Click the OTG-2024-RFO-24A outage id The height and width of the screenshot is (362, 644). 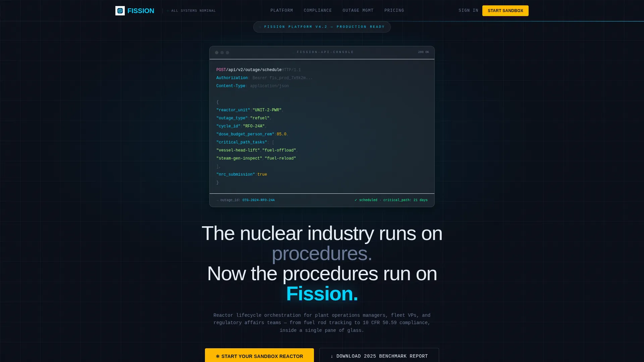click(259, 200)
